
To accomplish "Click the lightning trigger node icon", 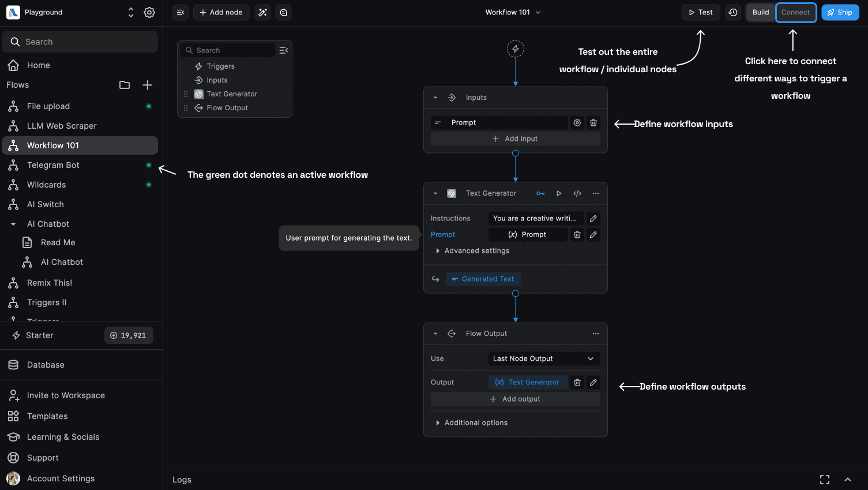I will click(x=516, y=49).
